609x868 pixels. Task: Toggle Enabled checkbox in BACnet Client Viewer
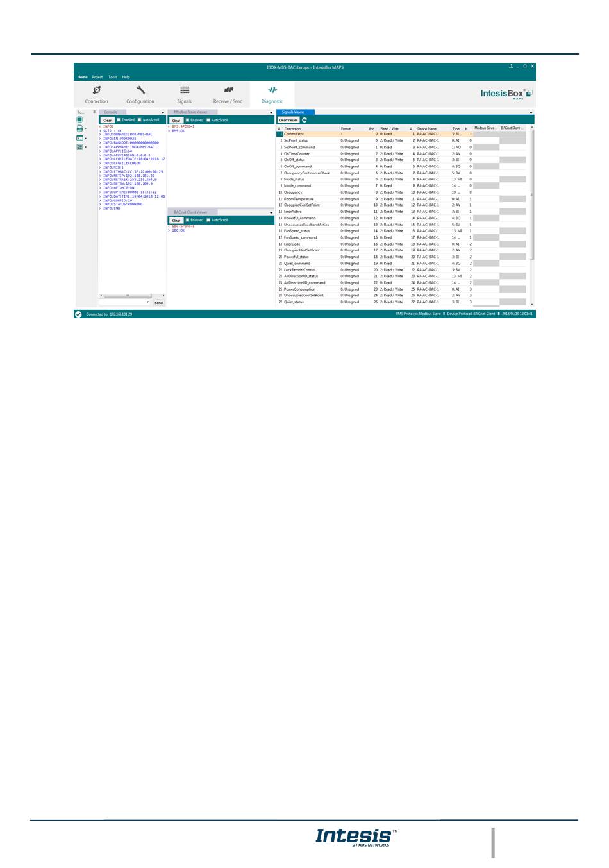[187, 220]
